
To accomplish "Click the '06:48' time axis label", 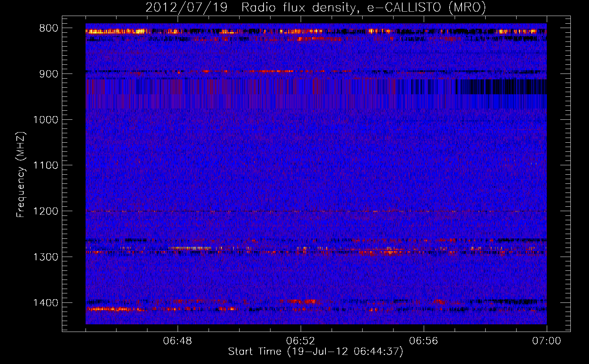I will [178, 341].
